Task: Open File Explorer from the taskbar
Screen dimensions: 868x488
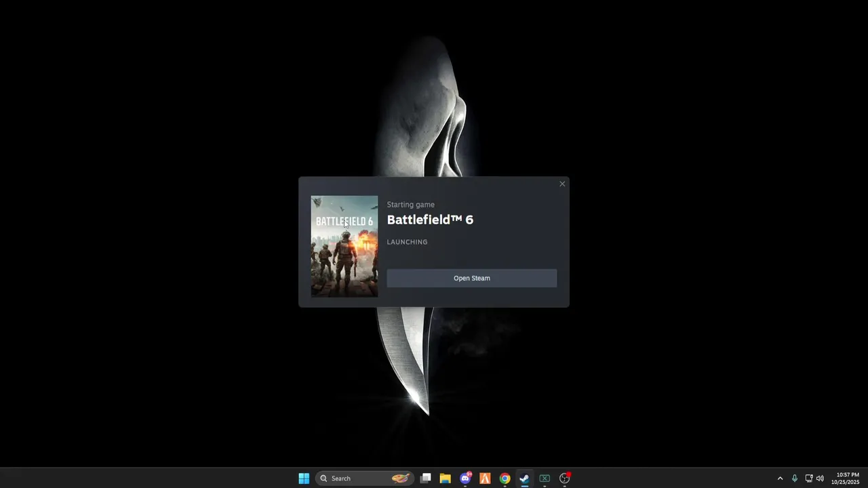Action: tap(446, 479)
